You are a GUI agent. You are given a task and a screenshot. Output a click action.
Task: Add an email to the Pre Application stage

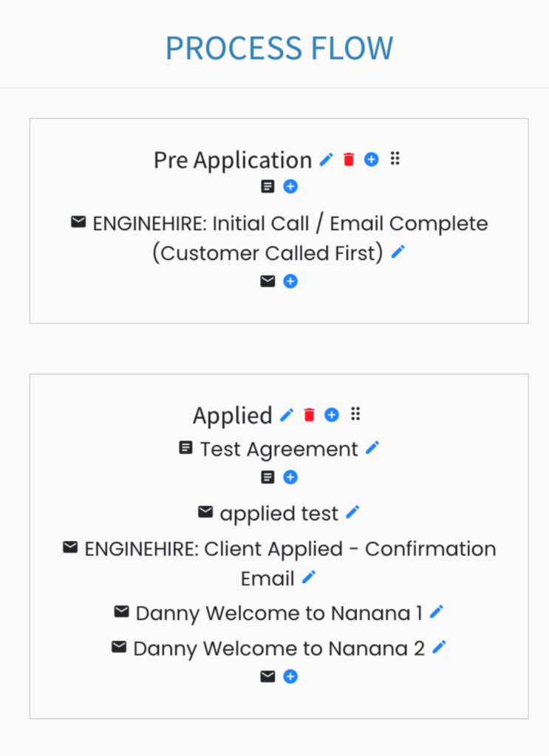click(x=290, y=281)
